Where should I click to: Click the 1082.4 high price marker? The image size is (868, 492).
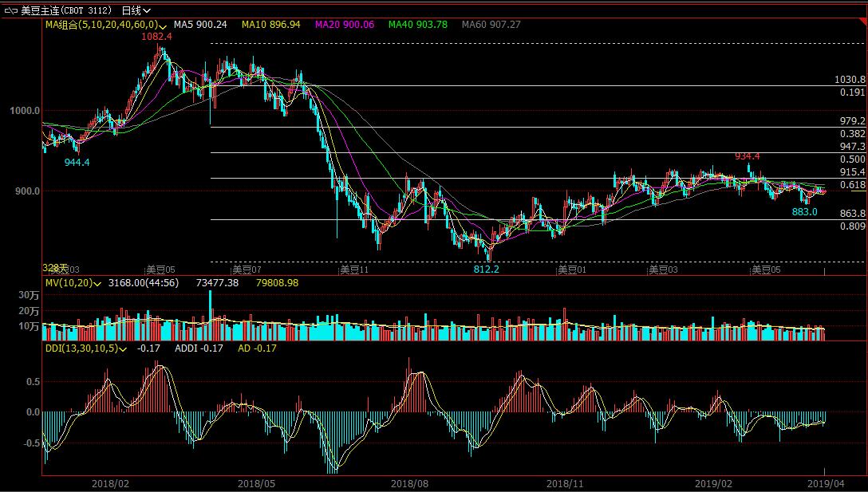click(x=156, y=37)
